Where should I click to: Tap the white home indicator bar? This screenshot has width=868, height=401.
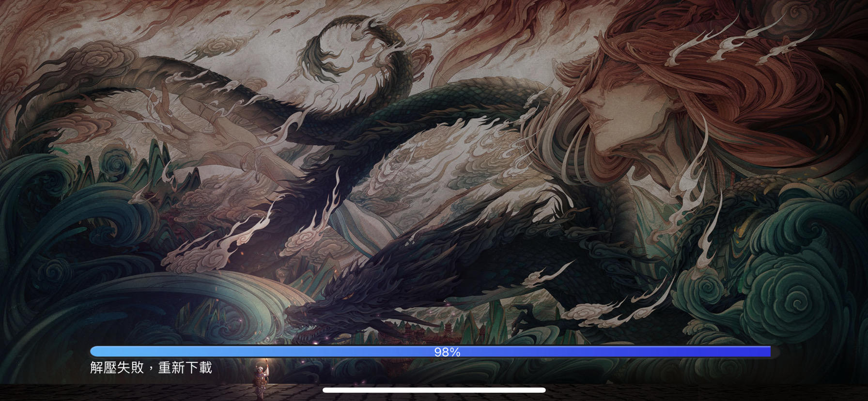click(434, 390)
